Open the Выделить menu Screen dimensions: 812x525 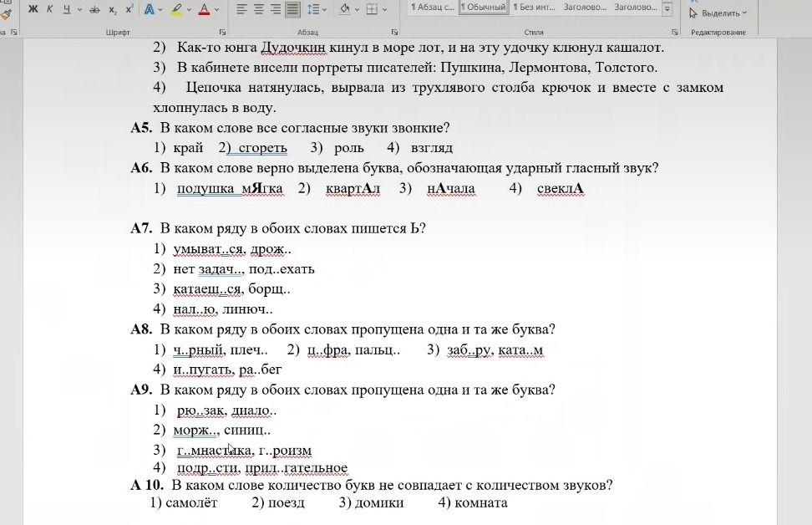718,13
